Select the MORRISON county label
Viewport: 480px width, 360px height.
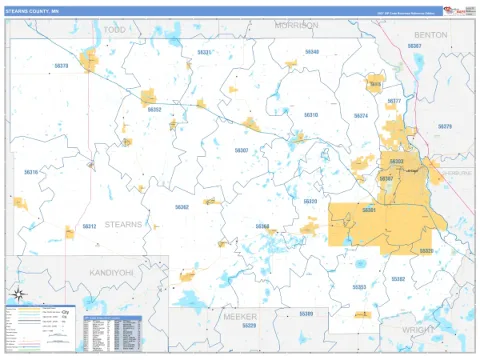point(296,25)
